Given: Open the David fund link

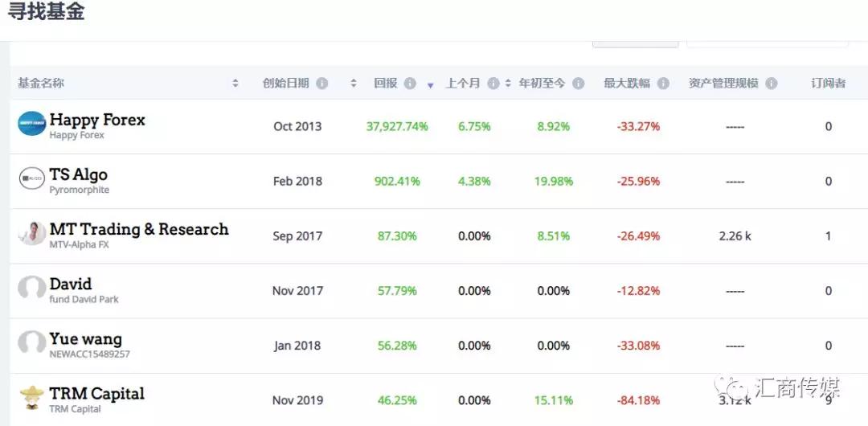Looking at the screenshot, I should coord(70,285).
